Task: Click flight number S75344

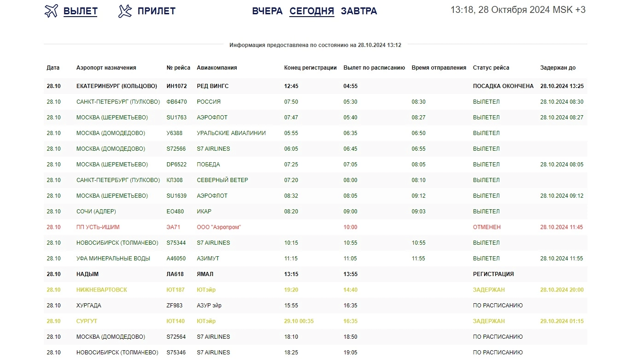Action: (176, 243)
